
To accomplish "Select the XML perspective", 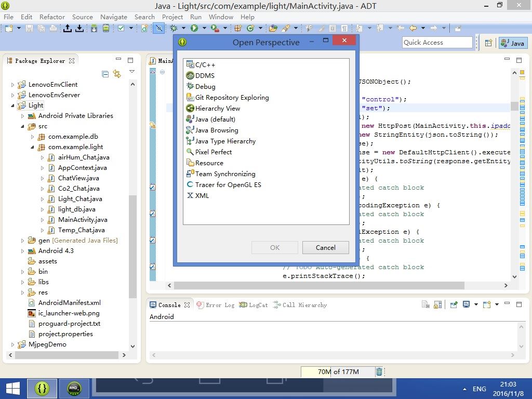I will coord(198,196).
